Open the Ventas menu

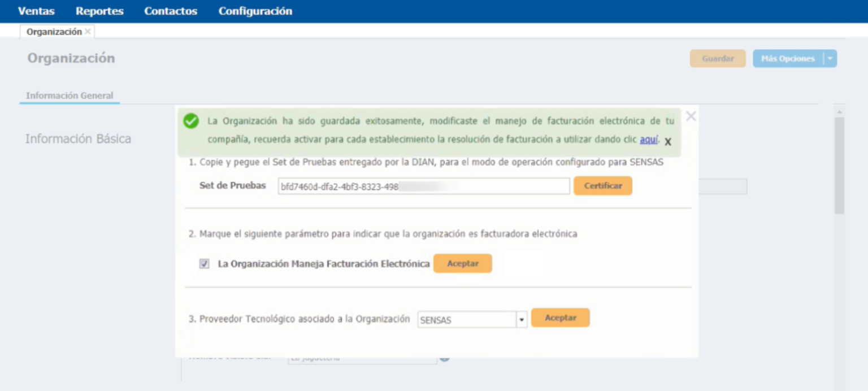coord(36,11)
